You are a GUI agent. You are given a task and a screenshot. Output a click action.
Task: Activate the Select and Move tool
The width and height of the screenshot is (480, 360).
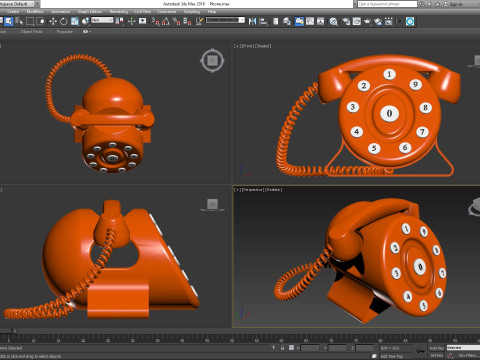(53, 21)
